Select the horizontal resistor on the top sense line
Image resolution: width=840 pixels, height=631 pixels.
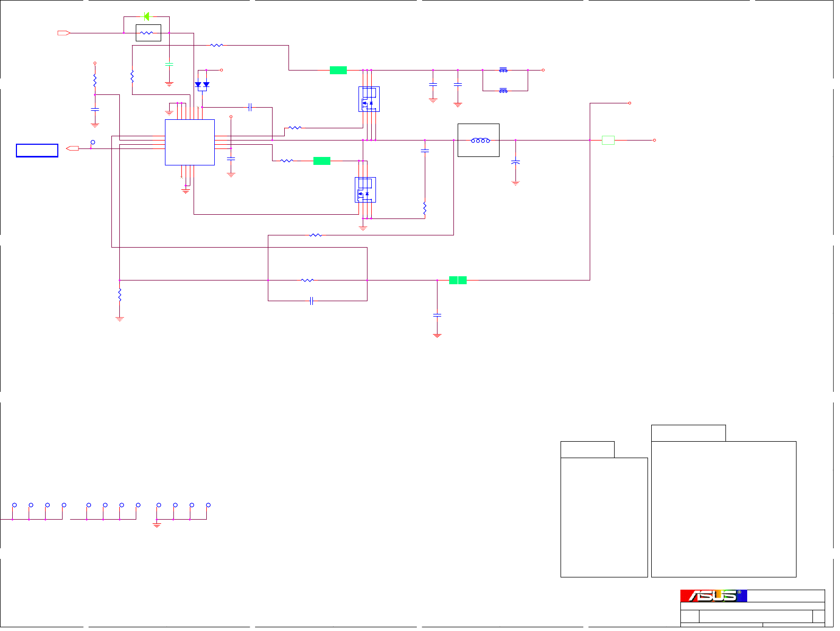(x=216, y=46)
